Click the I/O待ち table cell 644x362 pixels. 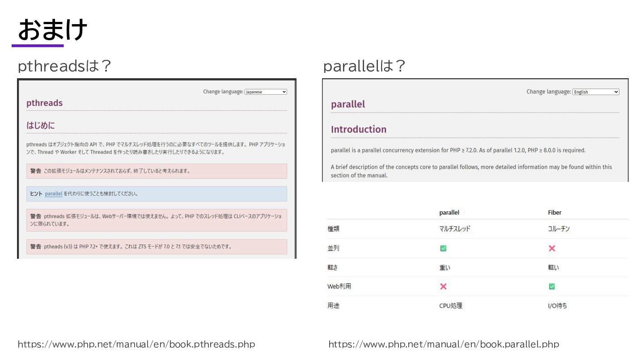[x=557, y=306]
